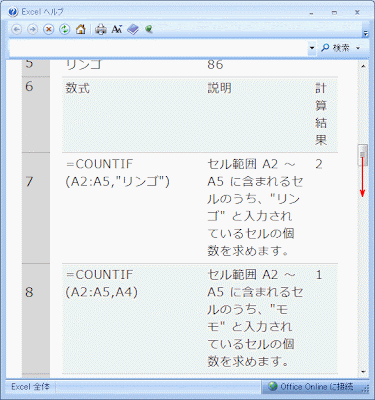Click the row 6 header
This screenshot has height=400, width=375.
click(36, 114)
